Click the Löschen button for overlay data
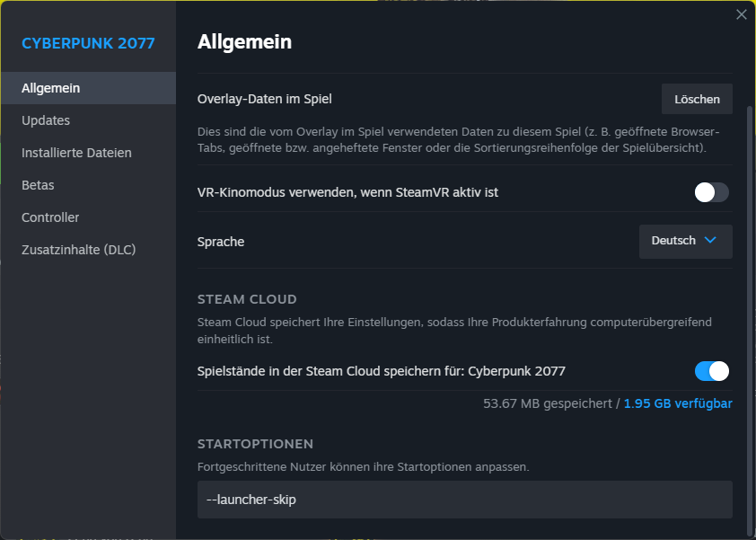This screenshot has width=756, height=540. (697, 99)
